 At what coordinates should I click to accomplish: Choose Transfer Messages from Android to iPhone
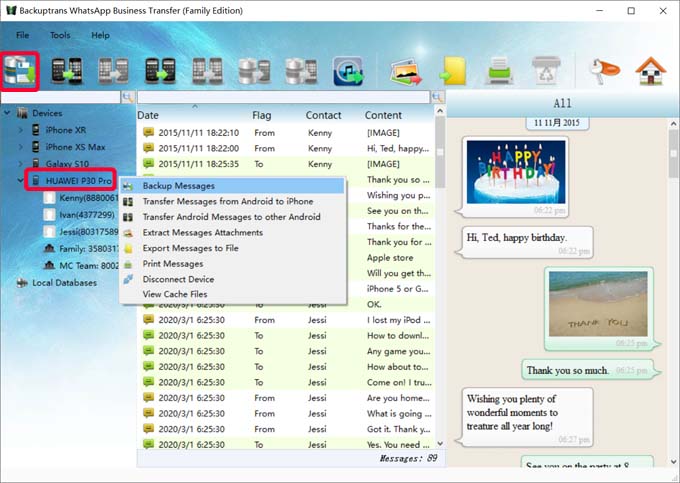pos(232,201)
